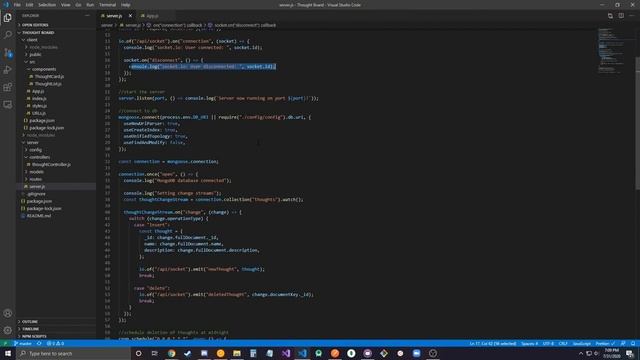This screenshot has height=360, width=640.
Task: Change the CRLF line ending setting
Action: pyautogui.click(x=563, y=344)
